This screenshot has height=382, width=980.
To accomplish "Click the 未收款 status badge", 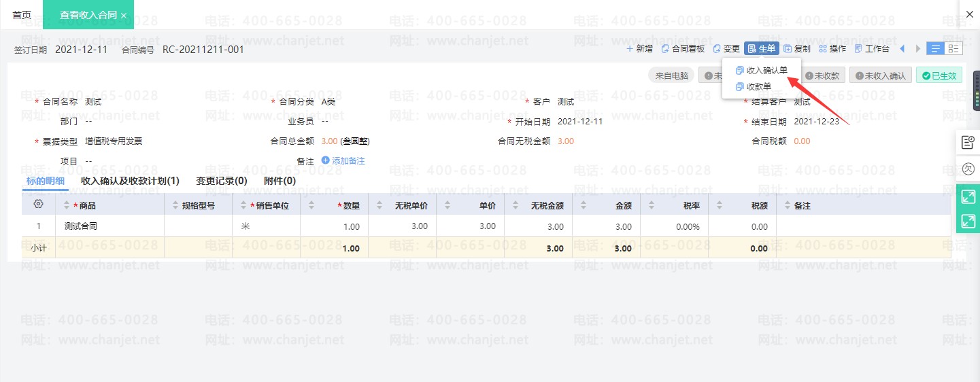I will [823, 75].
